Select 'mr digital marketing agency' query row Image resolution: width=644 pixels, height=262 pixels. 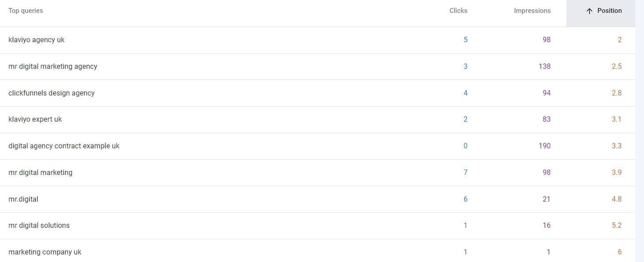[53, 67]
